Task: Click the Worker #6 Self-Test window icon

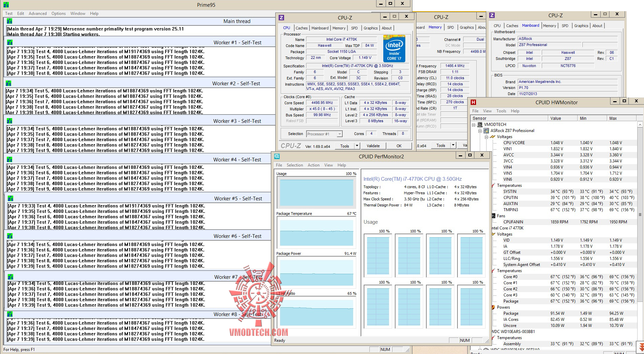Action: (10, 236)
